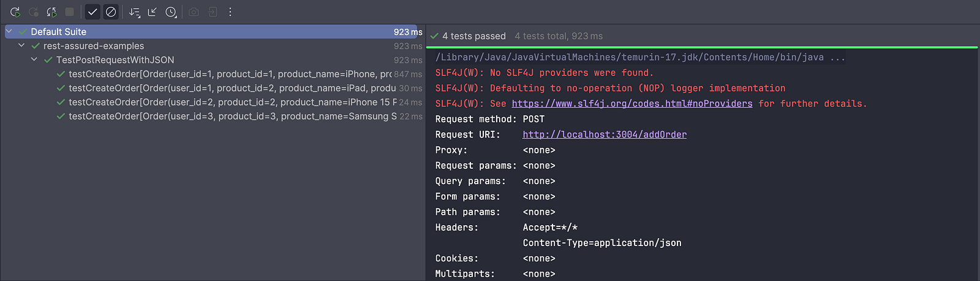
Task: Click the passed icon of the Samsung test
Action: point(61,117)
